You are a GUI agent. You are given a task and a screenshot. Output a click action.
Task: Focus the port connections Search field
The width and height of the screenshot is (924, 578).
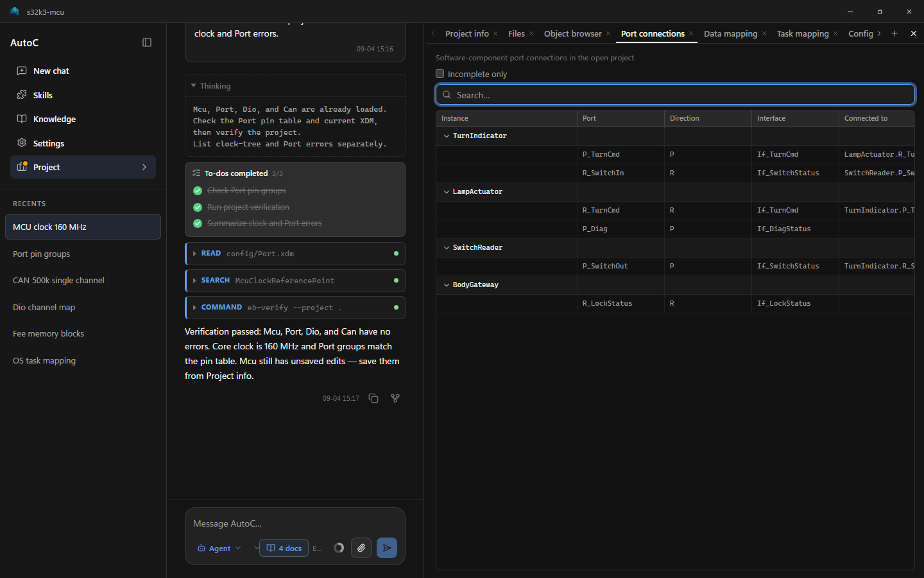coord(675,94)
